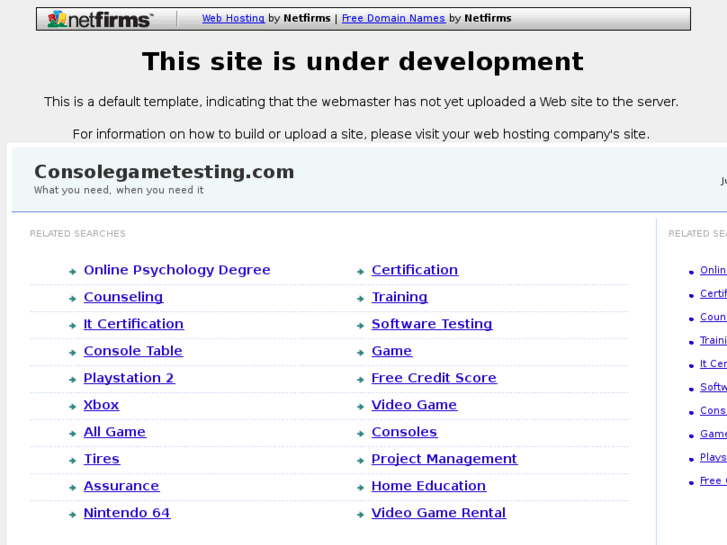The width and height of the screenshot is (727, 545).
Task: Click the arrow icon beside Tires
Action: 72,461
